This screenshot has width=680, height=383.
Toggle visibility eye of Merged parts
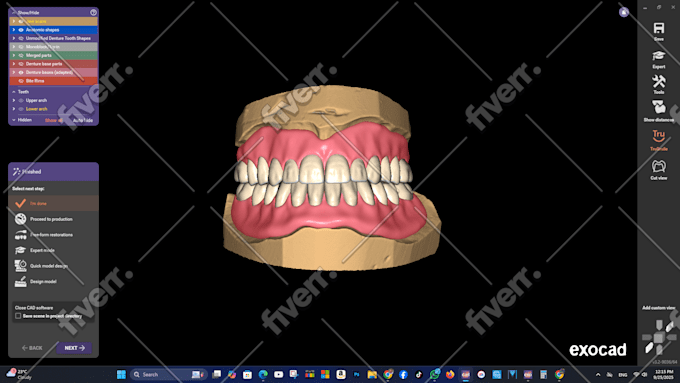point(21,56)
